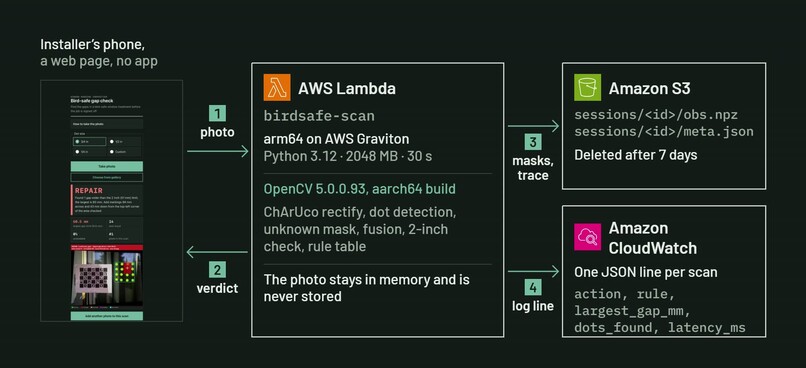Open the annotated window photo thumbnail

[x=107, y=278]
